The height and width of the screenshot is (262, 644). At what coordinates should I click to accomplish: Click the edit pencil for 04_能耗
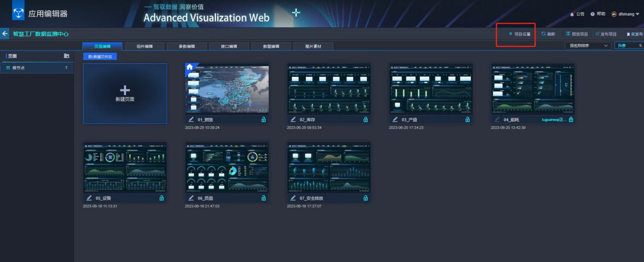(x=497, y=120)
